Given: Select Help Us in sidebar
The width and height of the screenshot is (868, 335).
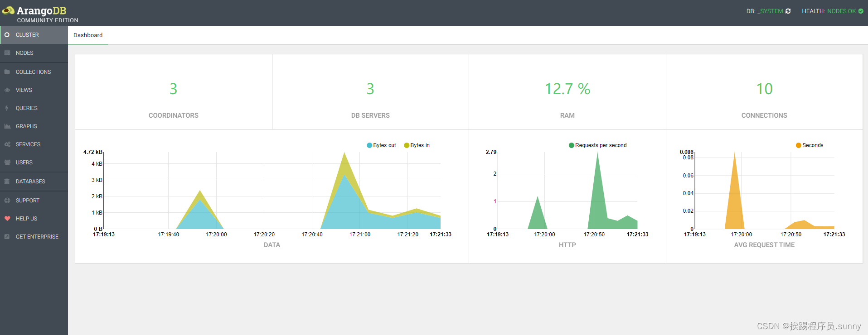Looking at the screenshot, I should [x=34, y=219].
